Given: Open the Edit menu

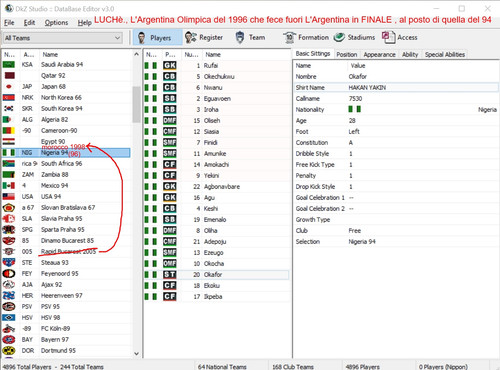Looking at the screenshot, I should pos(29,23).
